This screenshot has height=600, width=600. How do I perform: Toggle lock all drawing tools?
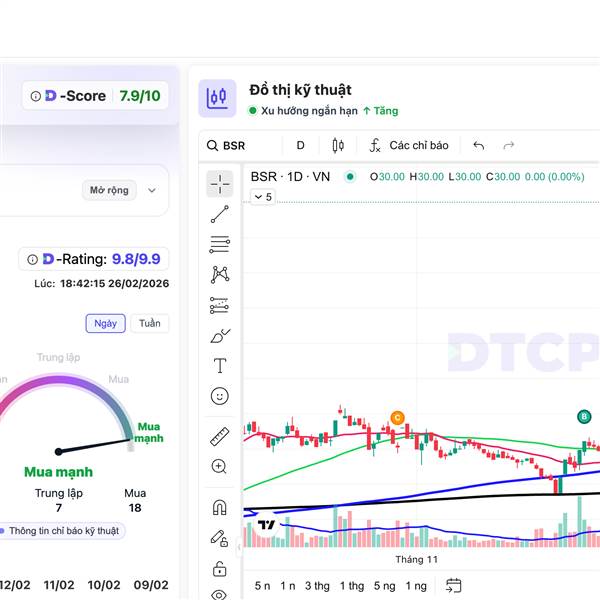[220, 569]
